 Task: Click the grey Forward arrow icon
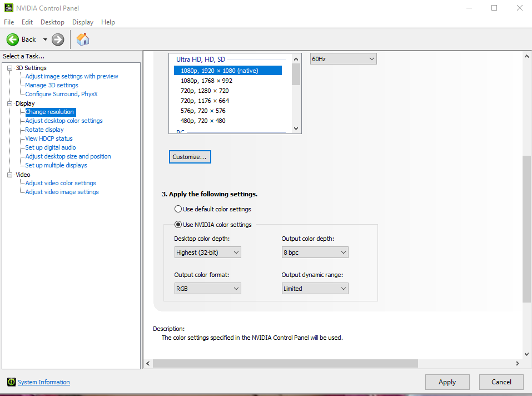58,39
